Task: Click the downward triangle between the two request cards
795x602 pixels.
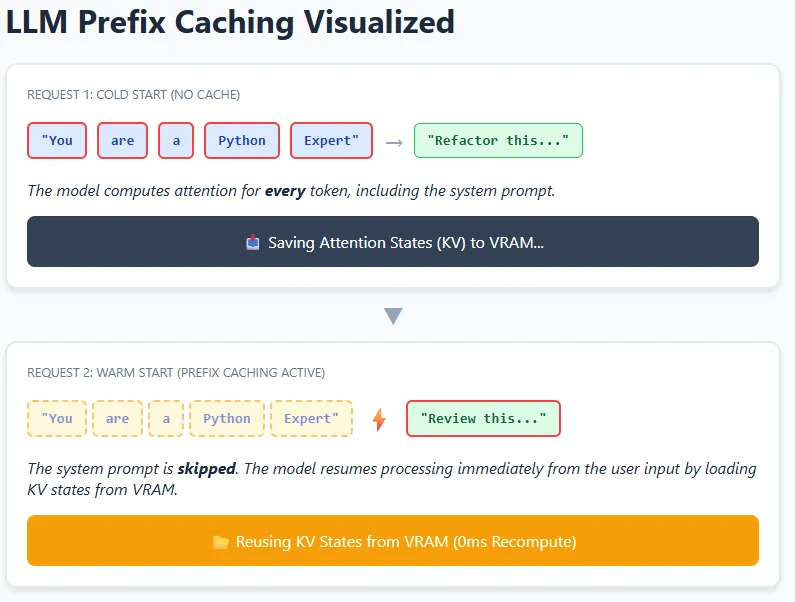Action: tap(393, 316)
